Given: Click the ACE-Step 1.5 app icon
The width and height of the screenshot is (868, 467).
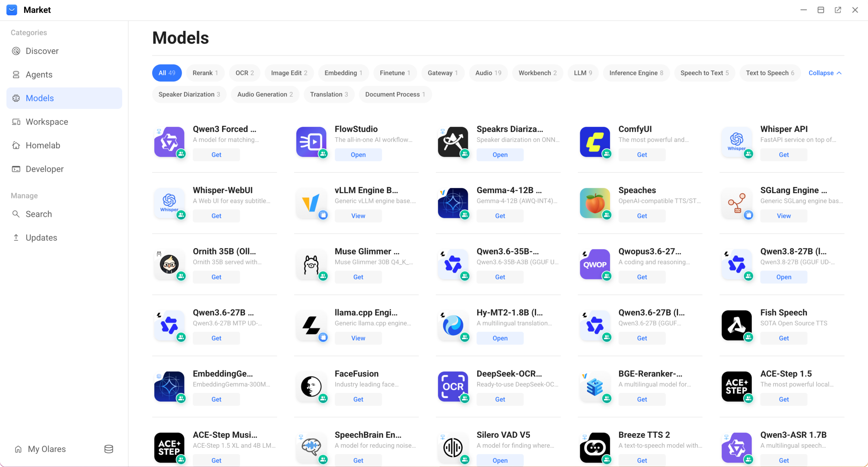Looking at the screenshot, I should point(736,386).
